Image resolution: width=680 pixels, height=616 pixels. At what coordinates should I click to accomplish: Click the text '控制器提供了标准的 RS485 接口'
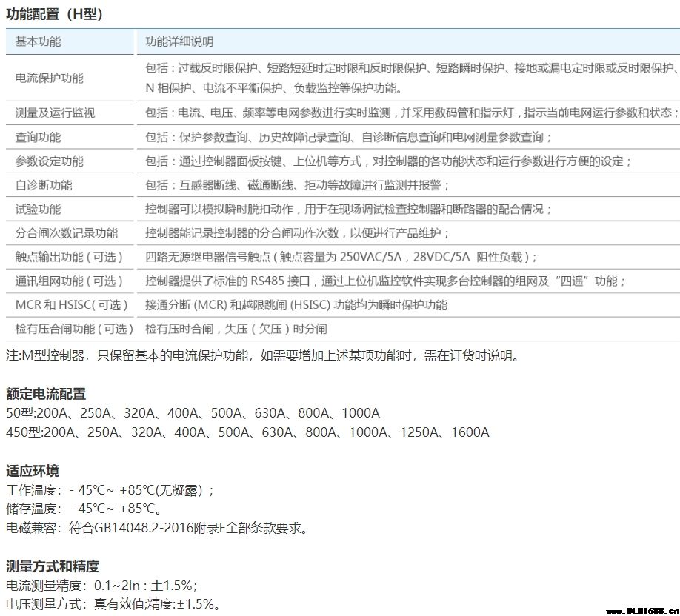pyautogui.click(x=385, y=281)
